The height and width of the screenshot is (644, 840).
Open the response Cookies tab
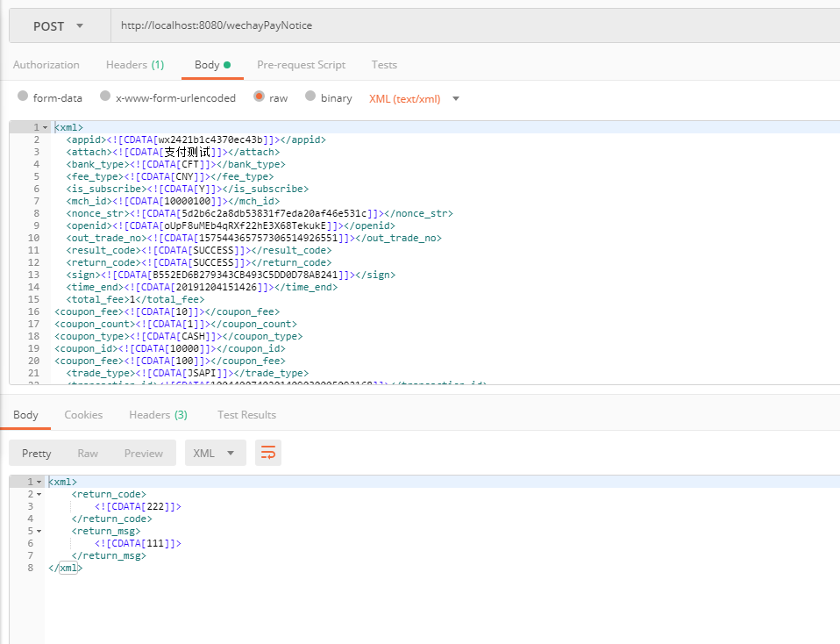click(83, 415)
